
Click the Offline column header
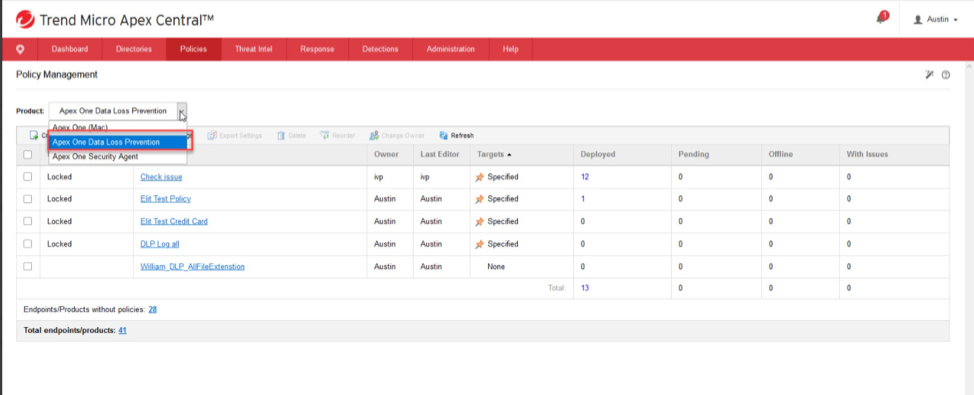(780, 155)
